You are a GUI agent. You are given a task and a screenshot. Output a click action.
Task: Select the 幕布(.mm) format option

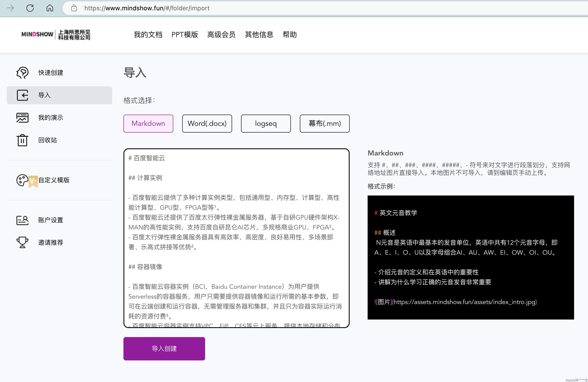click(x=325, y=123)
